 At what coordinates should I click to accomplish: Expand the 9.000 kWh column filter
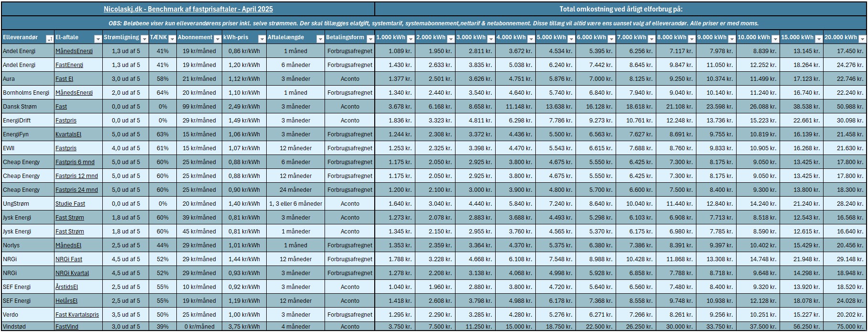click(x=731, y=39)
